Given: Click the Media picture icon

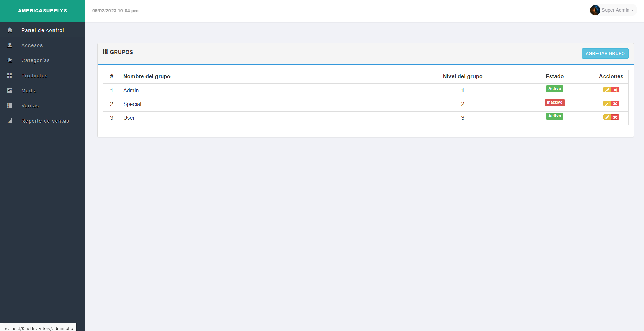Looking at the screenshot, I should 10,91.
